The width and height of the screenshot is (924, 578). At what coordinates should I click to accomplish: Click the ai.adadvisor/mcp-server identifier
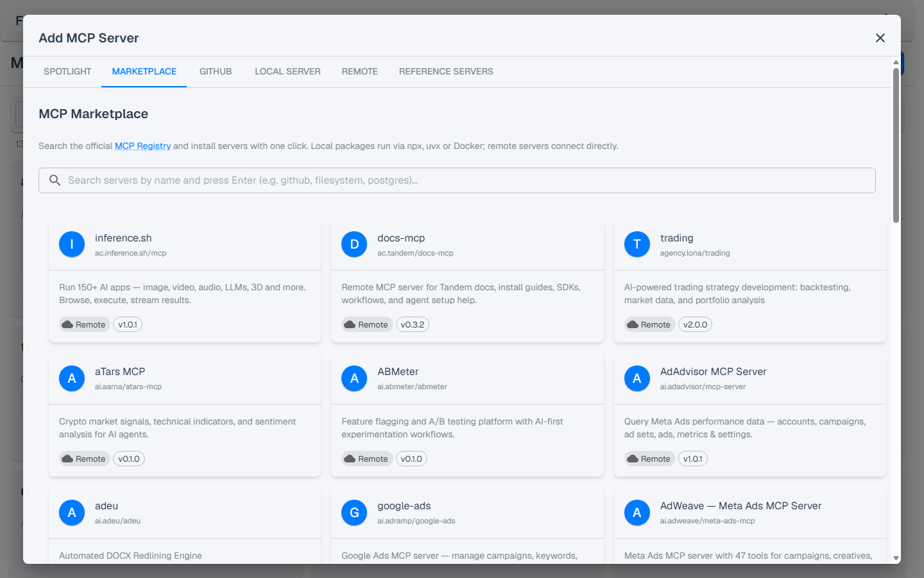tap(703, 387)
